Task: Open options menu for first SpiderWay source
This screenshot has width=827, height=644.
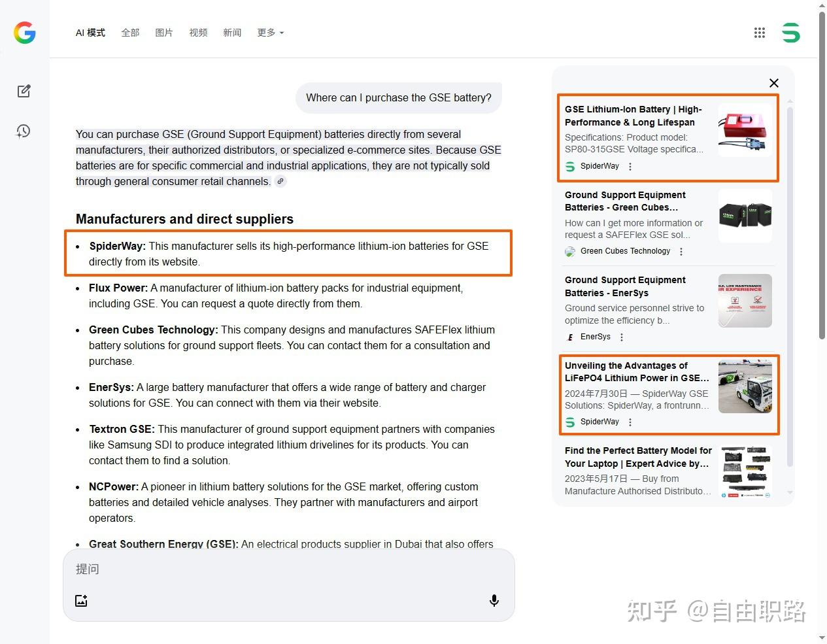Action: pos(630,167)
